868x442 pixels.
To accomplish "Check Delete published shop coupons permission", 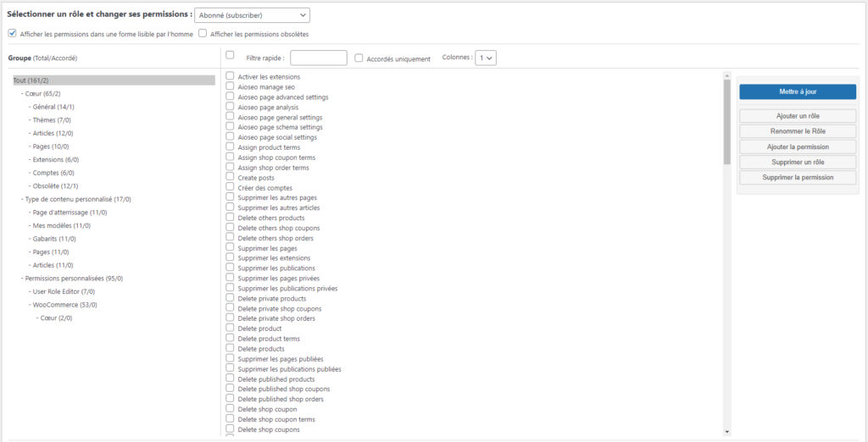I will pyautogui.click(x=230, y=389).
